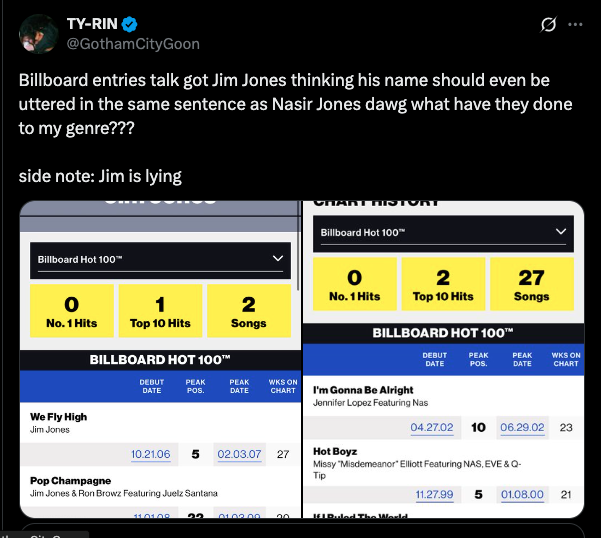601x538 pixels.
Task: Open the 11.27.99 debut date link
Action: [x=434, y=495]
